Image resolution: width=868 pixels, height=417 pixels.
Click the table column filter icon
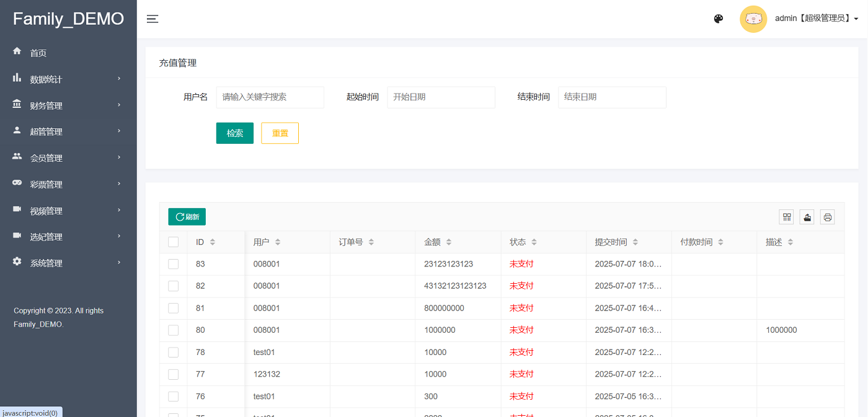pos(787,217)
